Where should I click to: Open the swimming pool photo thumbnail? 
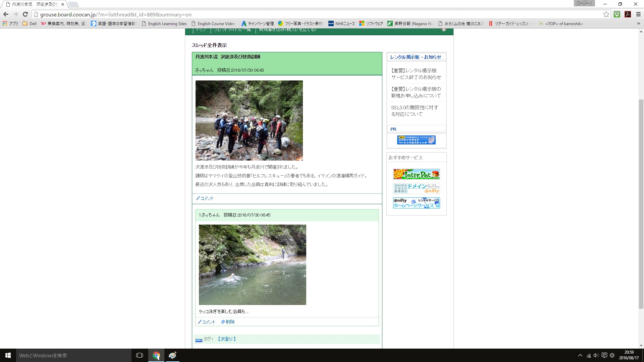(252, 264)
